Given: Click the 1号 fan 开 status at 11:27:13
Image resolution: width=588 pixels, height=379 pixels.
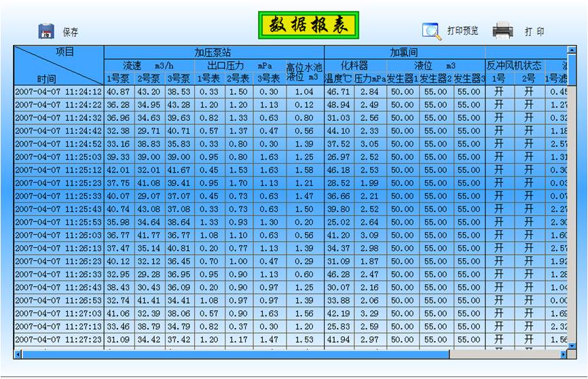Looking at the screenshot, I should 499,326.
